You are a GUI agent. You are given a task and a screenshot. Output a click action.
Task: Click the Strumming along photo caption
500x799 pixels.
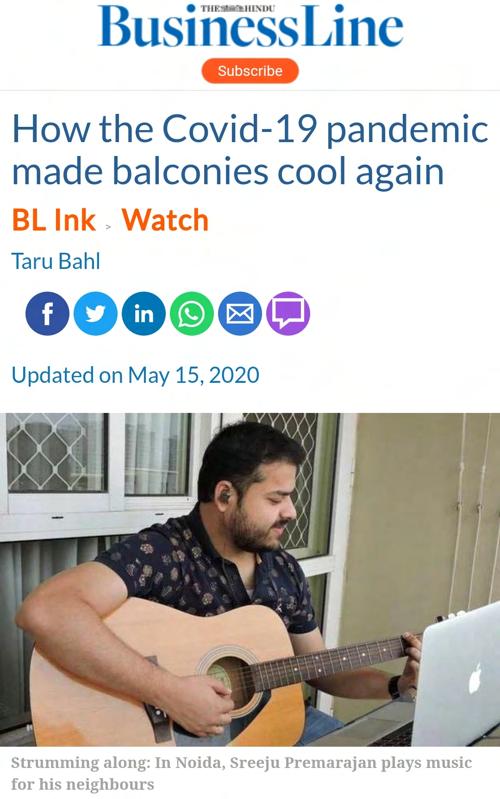point(241,773)
